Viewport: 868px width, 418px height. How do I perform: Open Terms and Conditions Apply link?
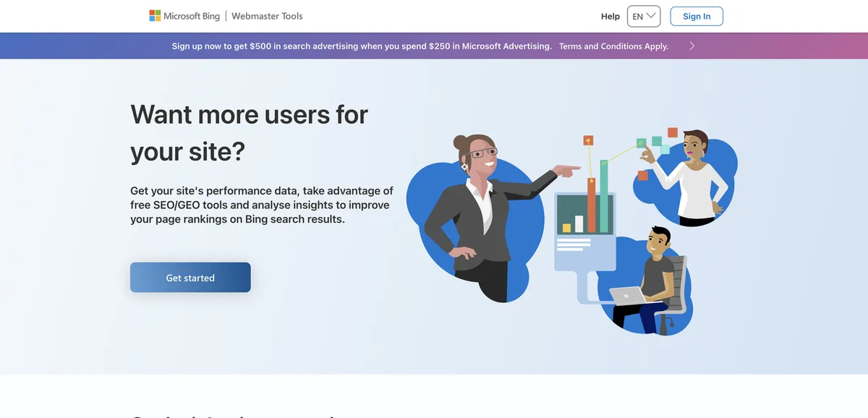point(613,46)
